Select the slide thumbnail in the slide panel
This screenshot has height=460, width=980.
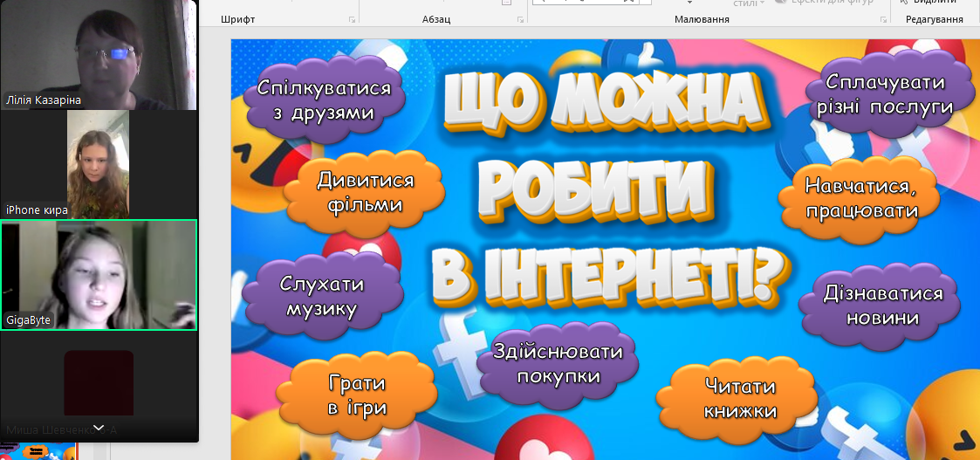(x=38, y=451)
